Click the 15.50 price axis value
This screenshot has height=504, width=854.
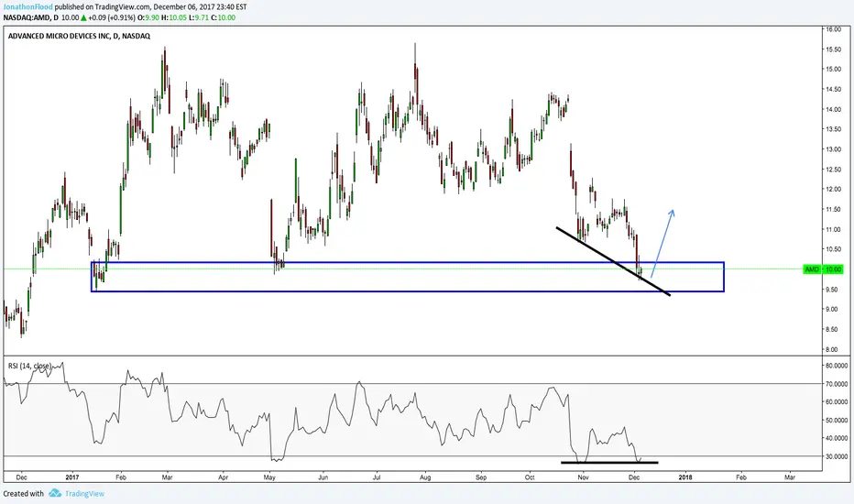[x=833, y=49]
